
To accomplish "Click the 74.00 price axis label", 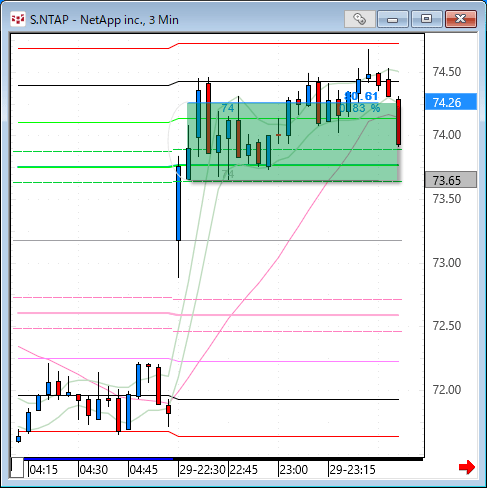I will coord(447,135).
